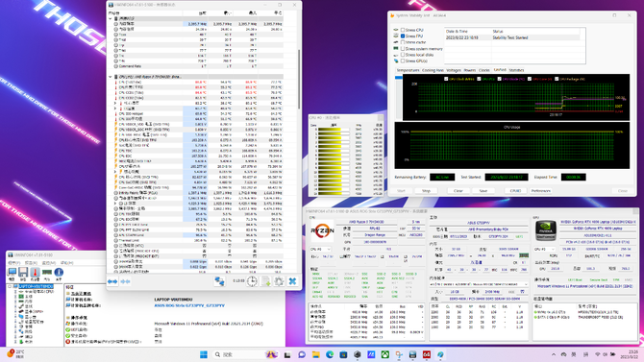
Task: Click Stop in System Stability Test
Action: pos(427,191)
